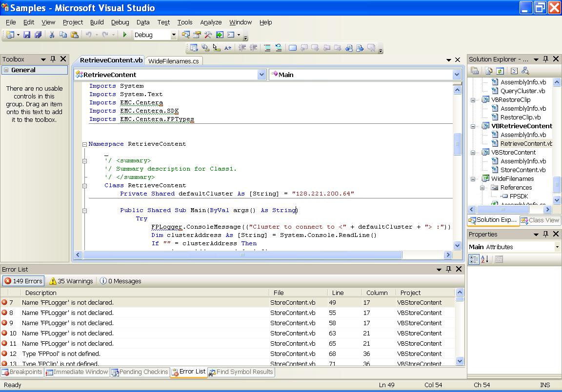Click the Save All toolbar icon
Image resolution: width=562 pixels, height=392 pixels.
38,35
